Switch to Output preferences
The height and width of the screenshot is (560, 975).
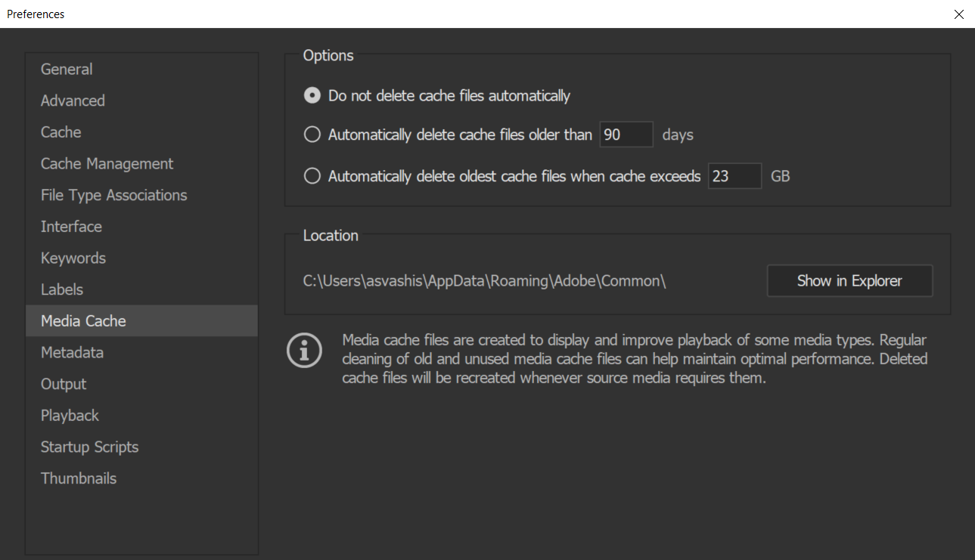pyautogui.click(x=64, y=384)
